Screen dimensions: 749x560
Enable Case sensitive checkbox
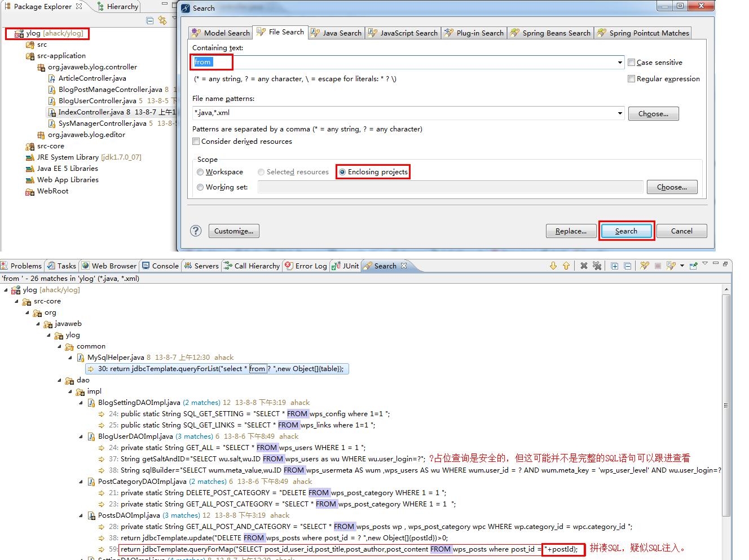tap(632, 63)
